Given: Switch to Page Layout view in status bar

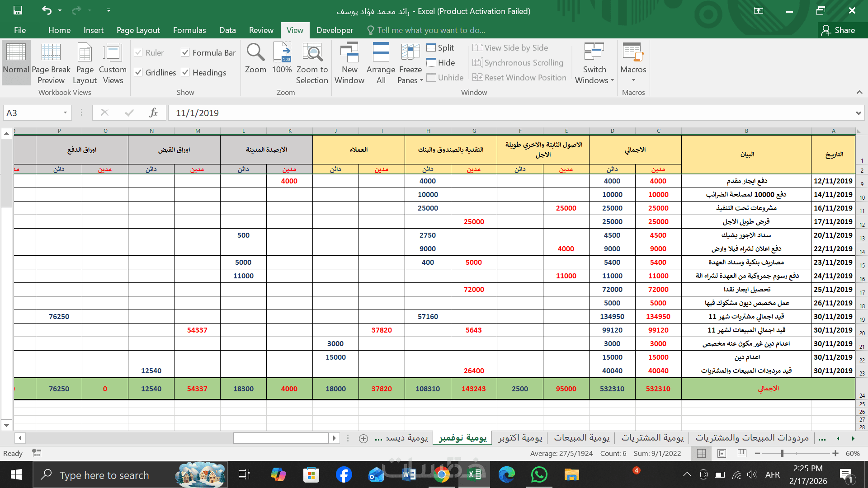Looking at the screenshot, I should coord(722,453).
